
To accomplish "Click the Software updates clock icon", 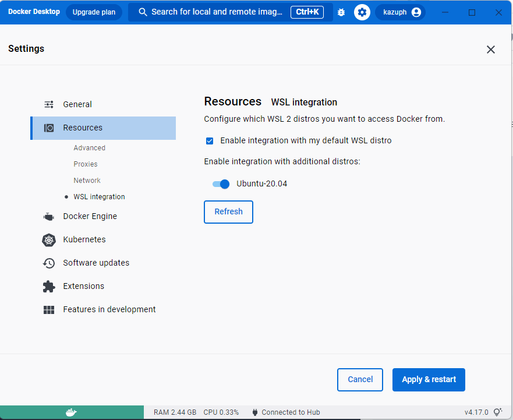I will 49,263.
